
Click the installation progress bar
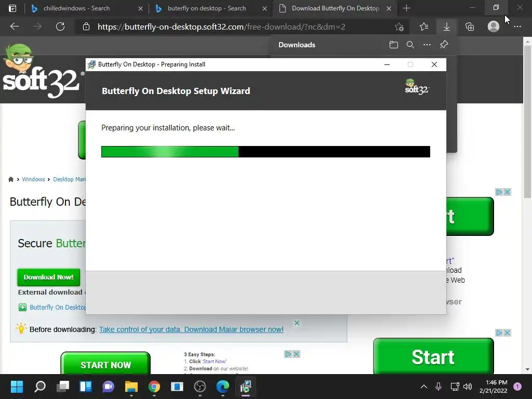point(265,152)
